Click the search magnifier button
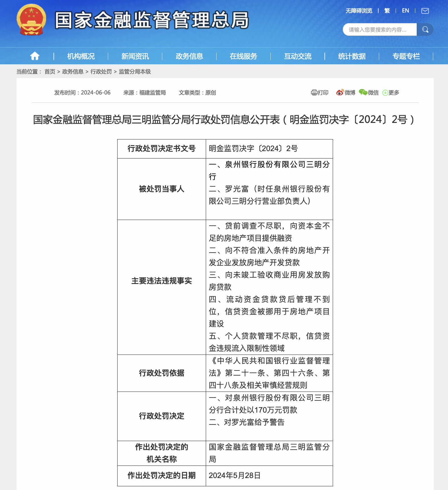 425,30
